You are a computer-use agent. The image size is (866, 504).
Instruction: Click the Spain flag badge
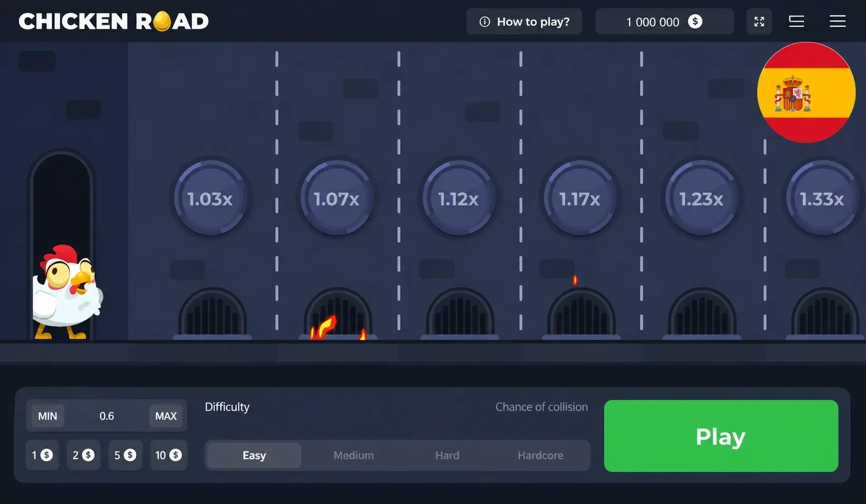(806, 92)
